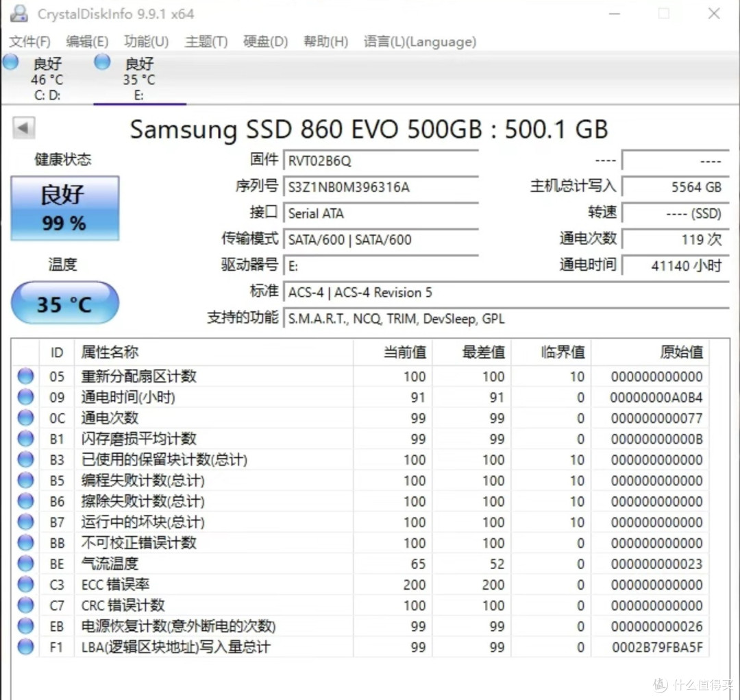740x700 pixels.
Task: Click the status orb for attribute B3
Action: (x=25, y=459)
